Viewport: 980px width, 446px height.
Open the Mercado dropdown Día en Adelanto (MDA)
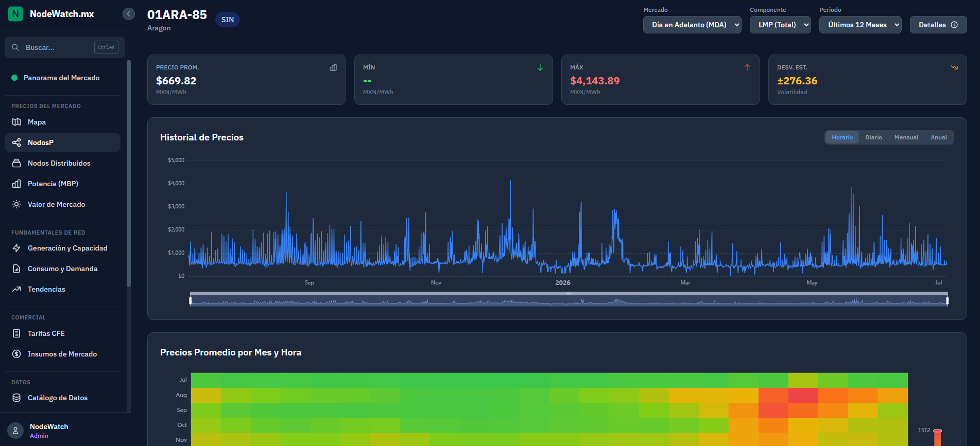tap(692, 25)
